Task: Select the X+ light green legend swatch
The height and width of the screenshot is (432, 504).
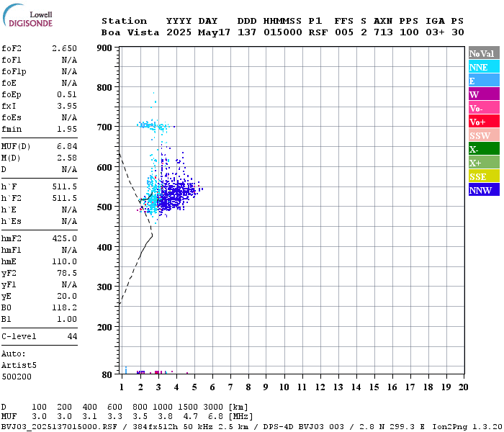Action: coord(484,163)
